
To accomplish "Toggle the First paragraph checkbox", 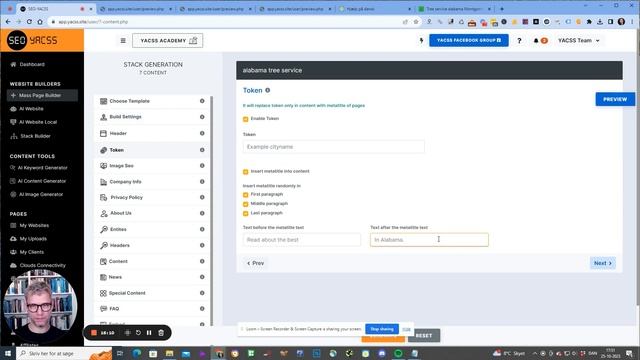I will tap(246, 195).
